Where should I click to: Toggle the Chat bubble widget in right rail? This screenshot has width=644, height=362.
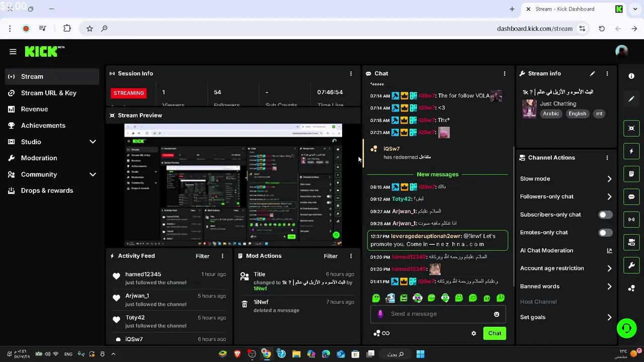coord(631,197)
